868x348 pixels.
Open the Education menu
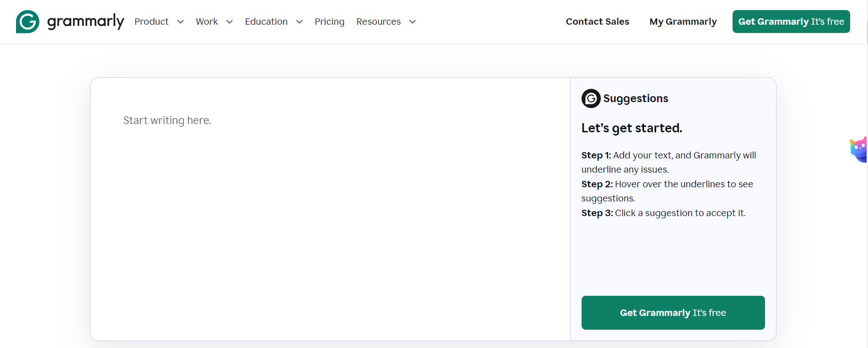(266, 22)
